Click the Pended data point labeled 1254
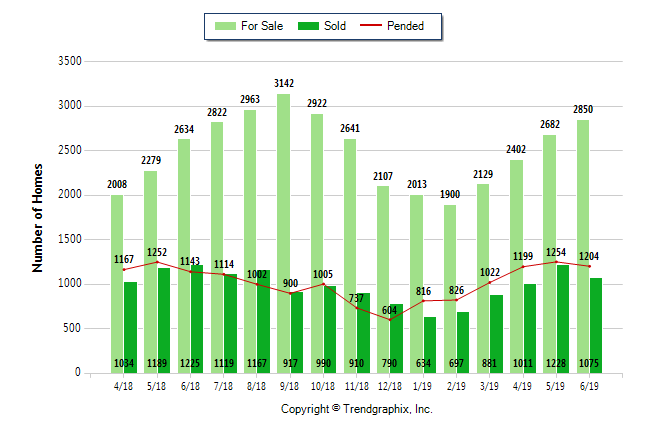The width and height of the screenshot is (646, 434). point(556,262)
